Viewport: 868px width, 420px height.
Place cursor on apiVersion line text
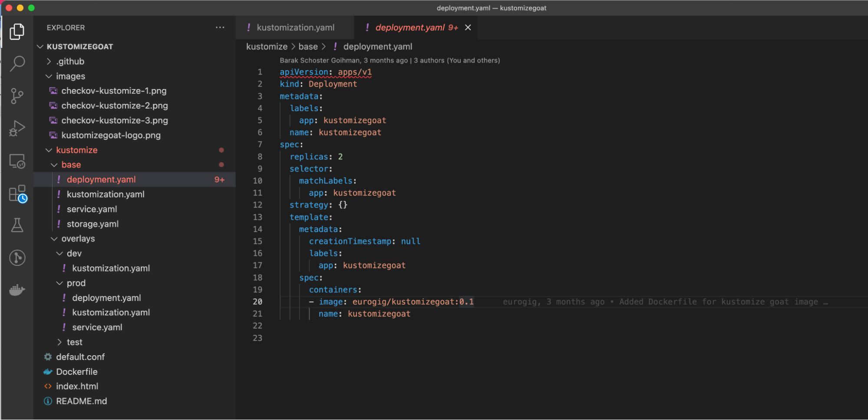pos(326,72)
